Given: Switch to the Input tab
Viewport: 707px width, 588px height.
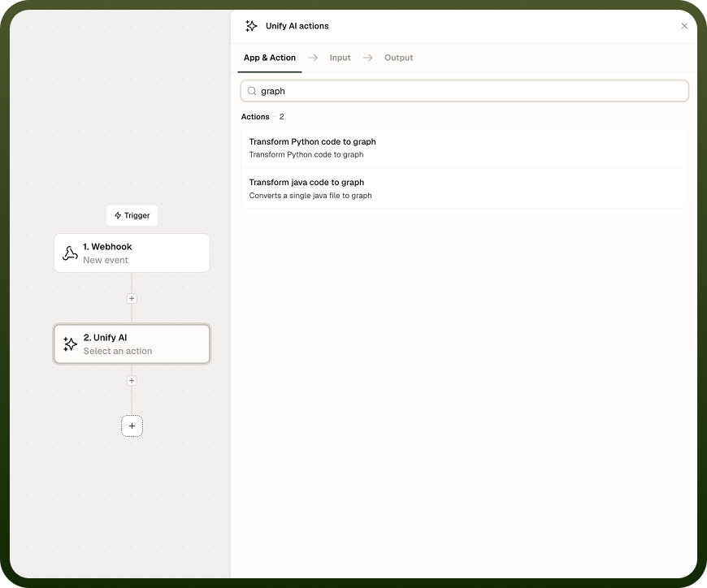Looking at the screenshot, I should pyautogui.click(x=340, y=58).
